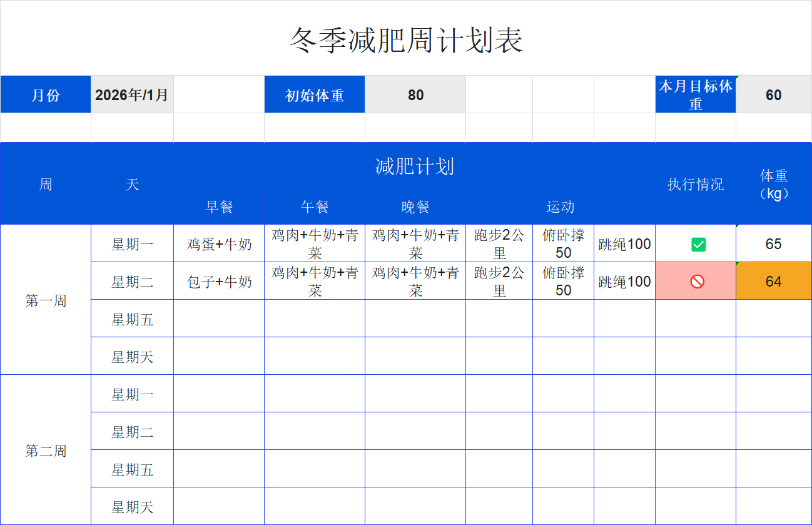Click the empty breakfast cell for 星期五

(218, 319)
